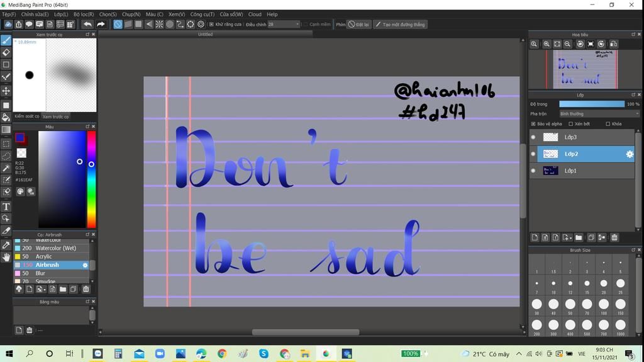Click Tạo một đường thẳng button
This screenshot has width=644, height=362.
coord(400,25)
